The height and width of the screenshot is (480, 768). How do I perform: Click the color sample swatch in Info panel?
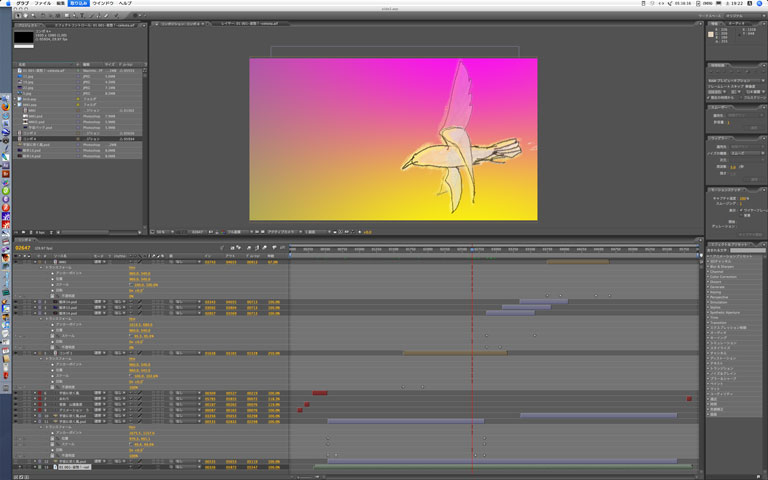coord(712,33)
